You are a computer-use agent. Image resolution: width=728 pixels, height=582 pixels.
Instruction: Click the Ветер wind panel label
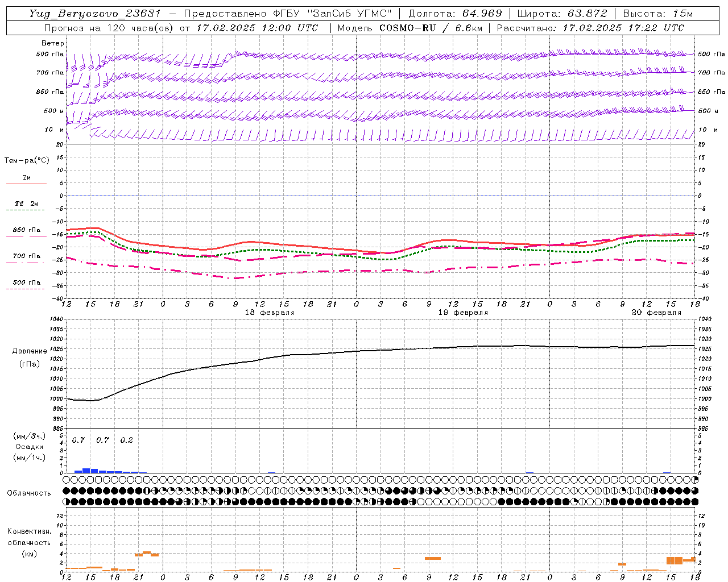coord(53,43)
